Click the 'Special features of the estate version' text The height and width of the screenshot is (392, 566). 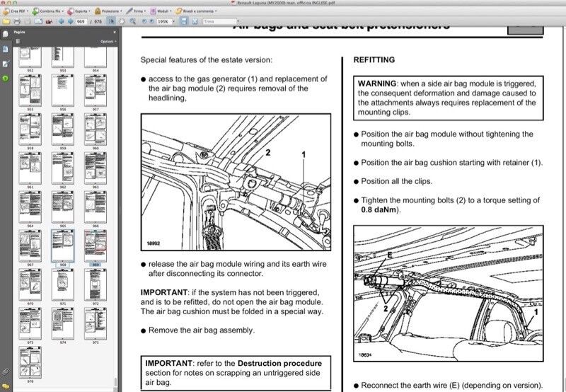[x=207, y=60]
